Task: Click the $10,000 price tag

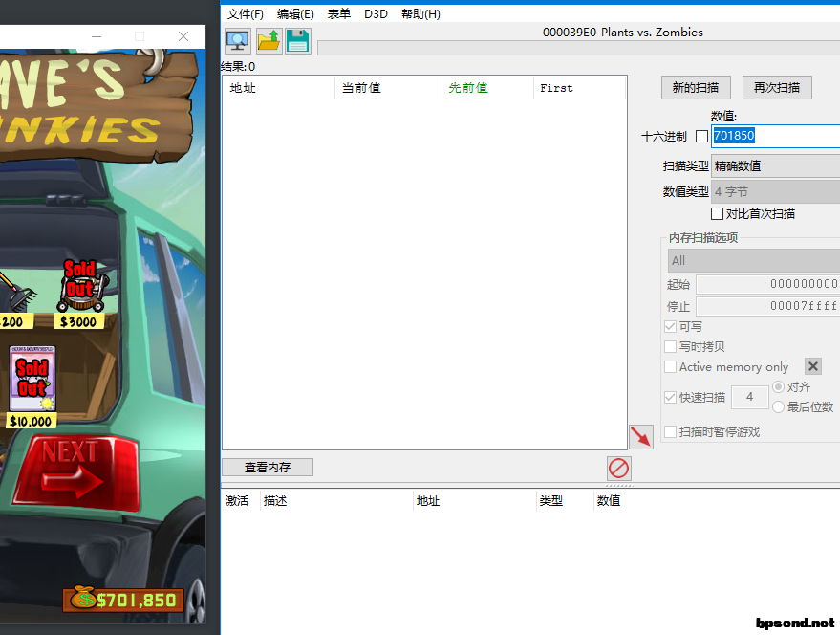Action: tap(31, 421)
